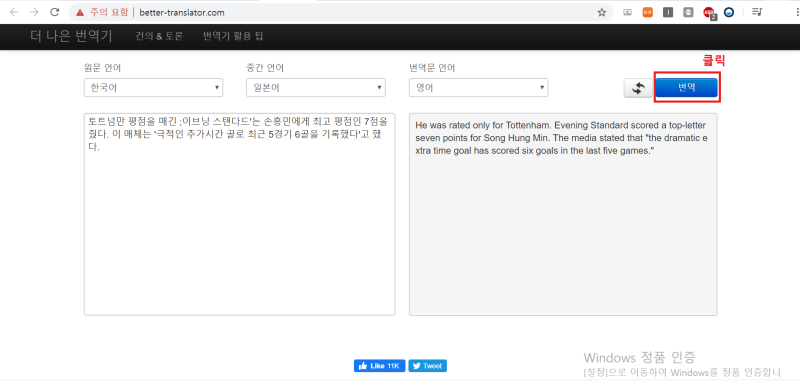The image size is (800, 381).
Task: Click the address bar URL better-translator.com
Action: [182, 13]
